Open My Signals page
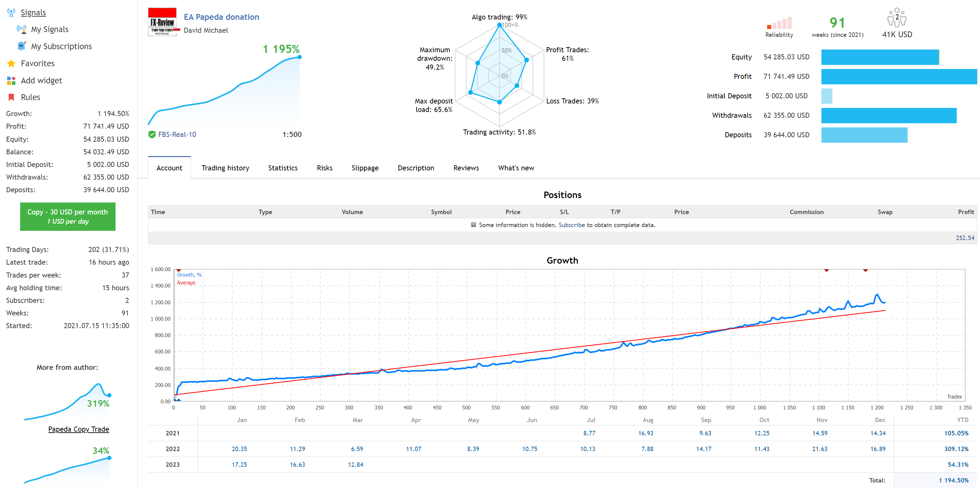The height and width of the screenshot is (490, 980). [x=50, y=29]
